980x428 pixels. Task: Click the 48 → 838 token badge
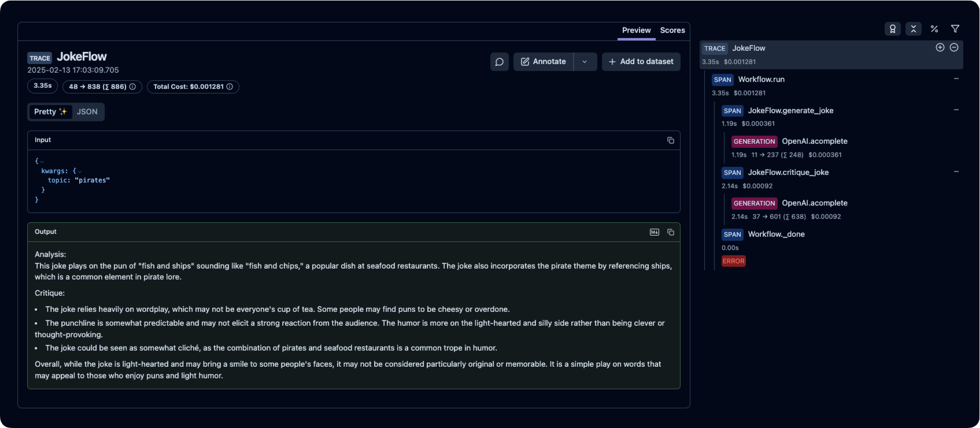click(102, 87)
